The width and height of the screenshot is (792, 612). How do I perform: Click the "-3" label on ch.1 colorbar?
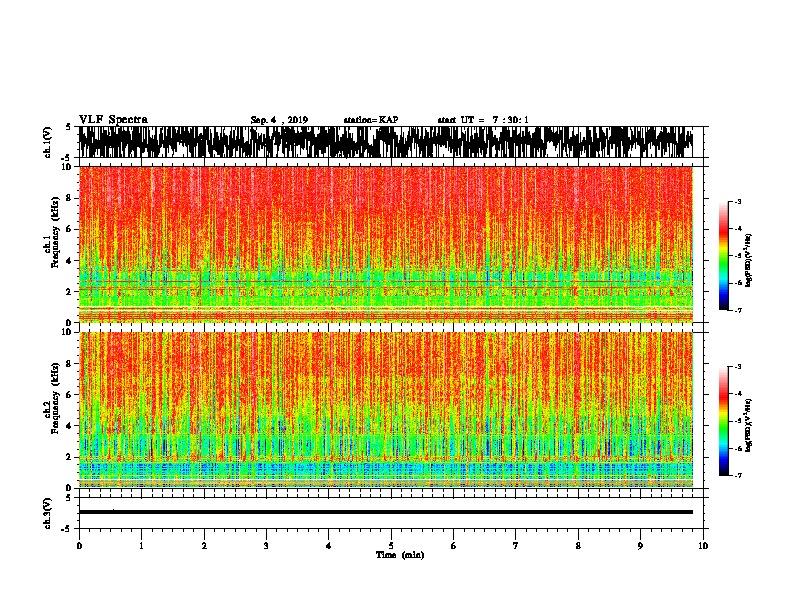[x=737, y=201]
